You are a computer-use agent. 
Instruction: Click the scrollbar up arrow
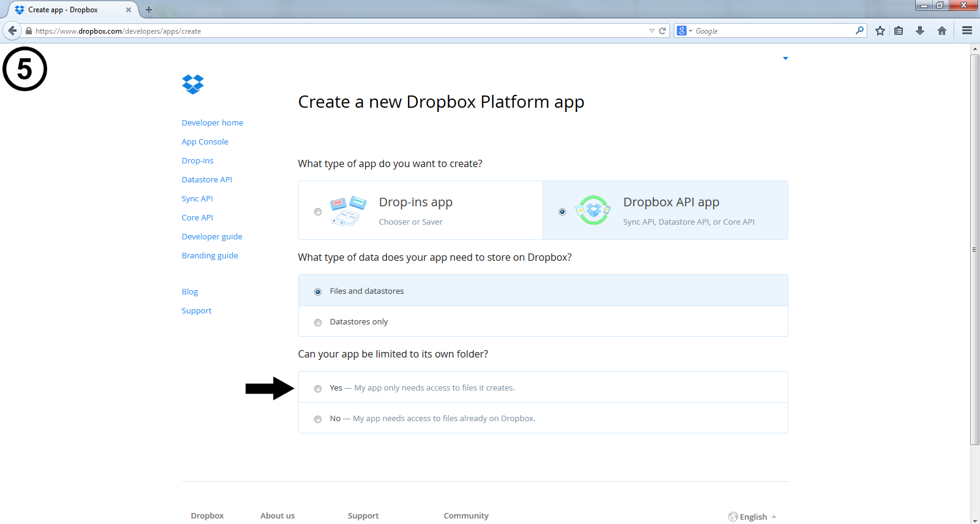click(975, 49)
